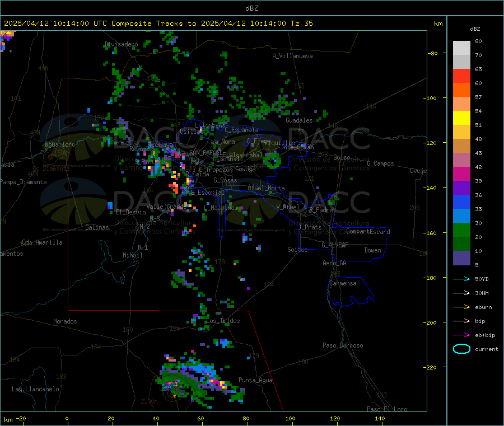This screenshot has height=426, width=504.
Task: Select the light gray swatch between 80 and 70
Action: (x=461, y=48)
